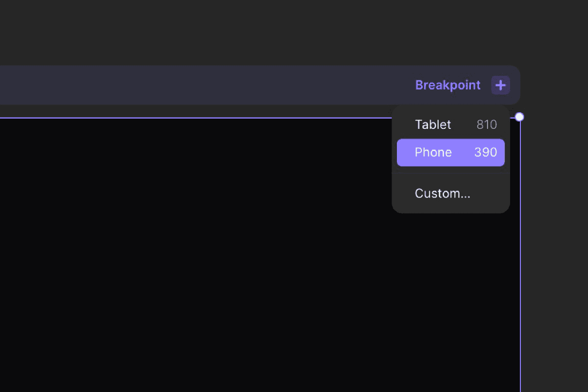The width and height of the screenshot is (588, 392).
Task: Click the white circular frame corner handle
Action: 519,117
